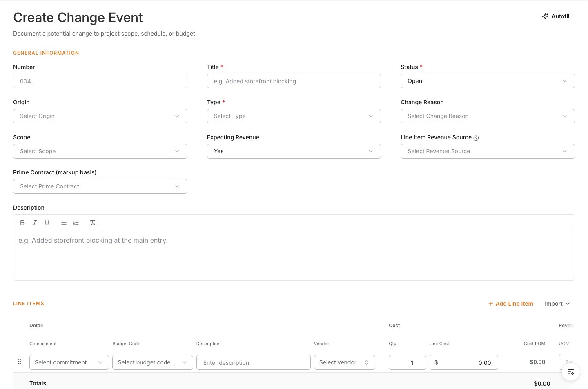Click the line item Enter description field
The height and width of the screenshot is (389, 588).
coord(254,362)
